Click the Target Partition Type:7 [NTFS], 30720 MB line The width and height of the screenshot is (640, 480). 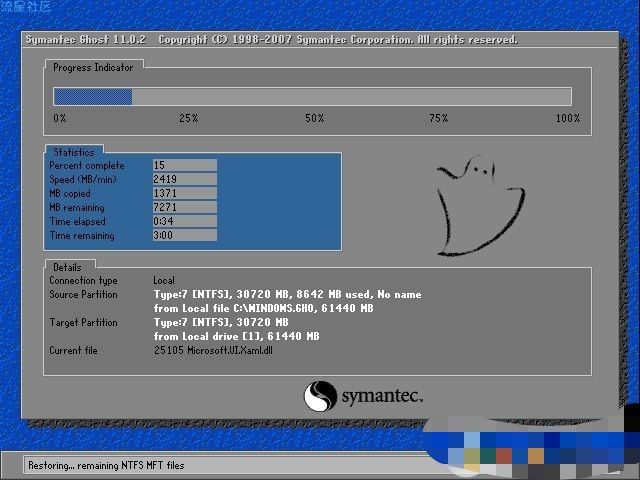pos(221,322)
